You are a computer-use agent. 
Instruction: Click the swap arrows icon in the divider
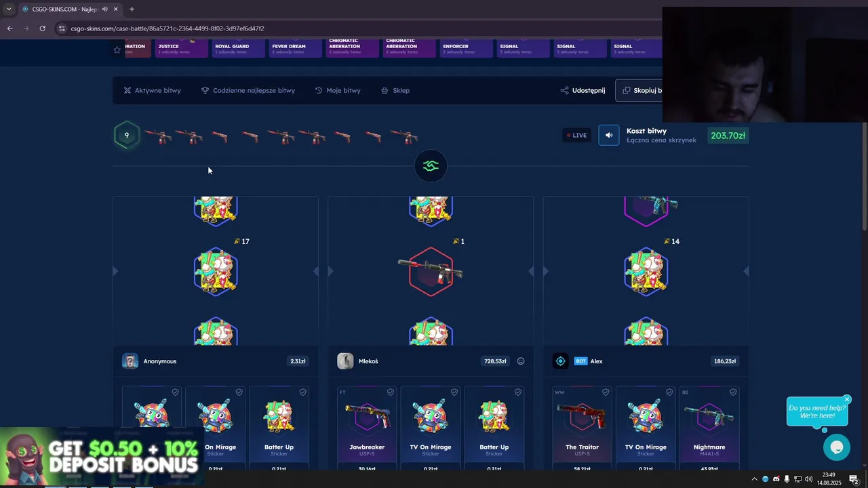(431, 166)
